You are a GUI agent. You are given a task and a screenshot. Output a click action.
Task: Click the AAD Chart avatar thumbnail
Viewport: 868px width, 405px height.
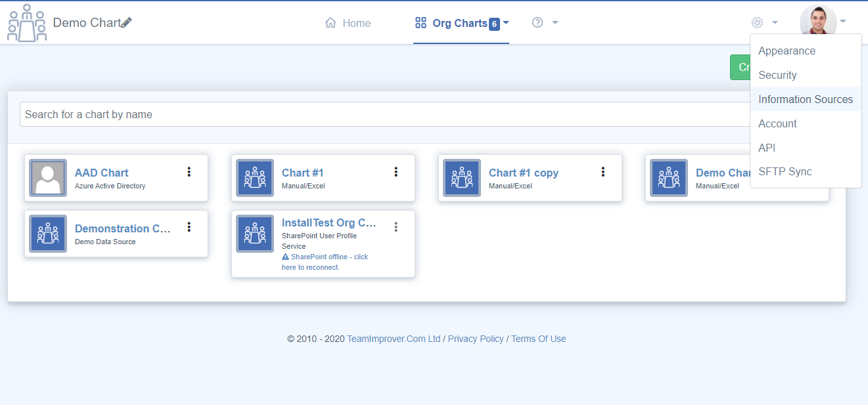tap(48, 178)
